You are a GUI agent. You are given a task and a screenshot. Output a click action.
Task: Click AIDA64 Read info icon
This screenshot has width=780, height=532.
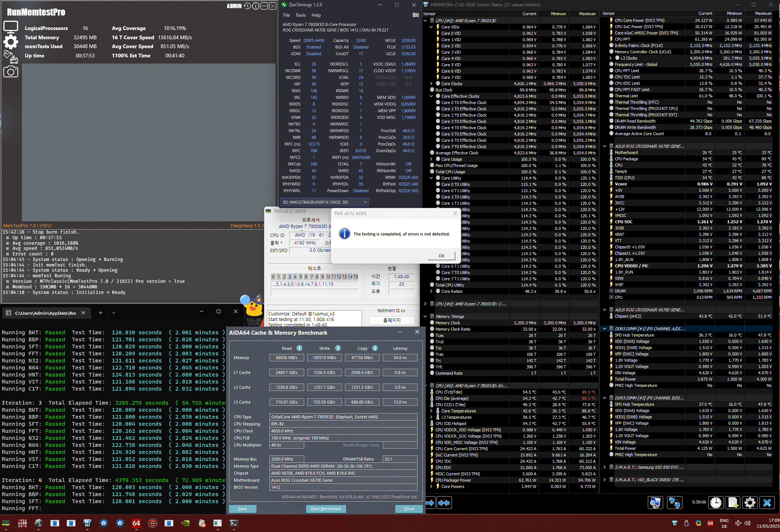click(299, 348)
